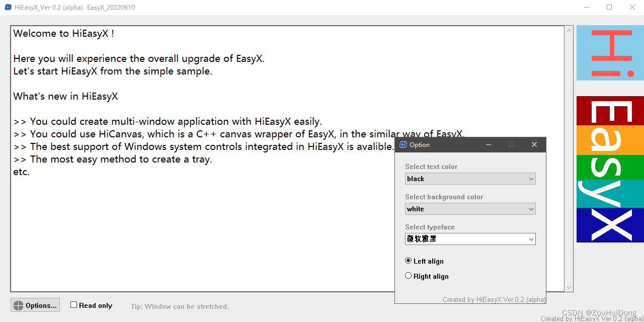Click the 'Select typeface' label
This screenshot has height=322, width=644.
[430, 227]
